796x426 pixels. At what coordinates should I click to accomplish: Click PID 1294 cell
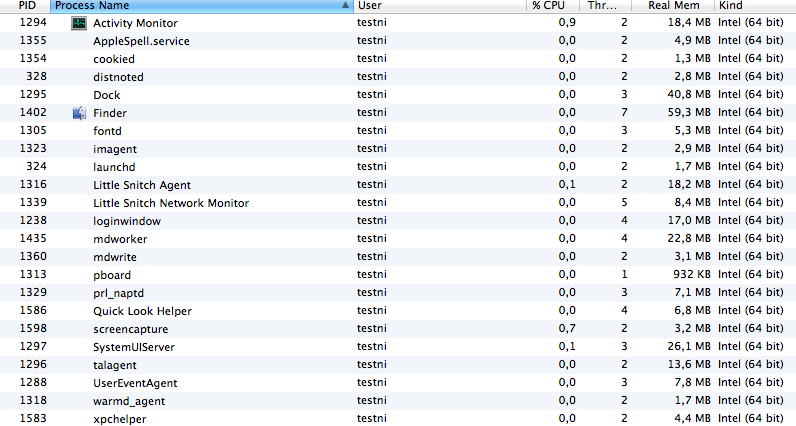[x=32, y=22]
